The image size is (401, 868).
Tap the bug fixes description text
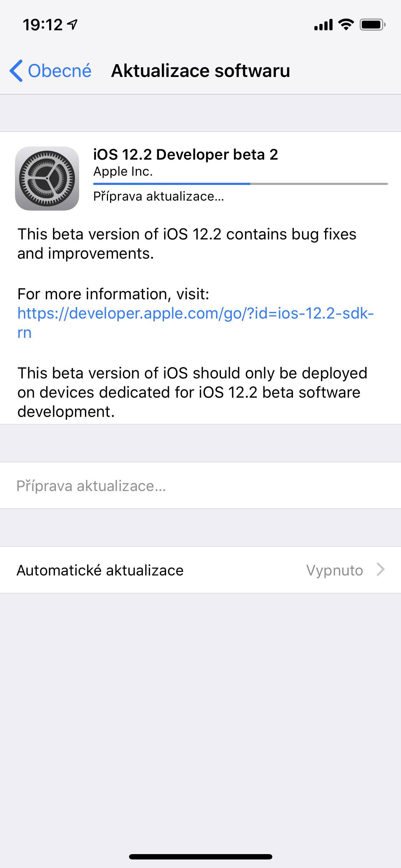pos(187,244)
